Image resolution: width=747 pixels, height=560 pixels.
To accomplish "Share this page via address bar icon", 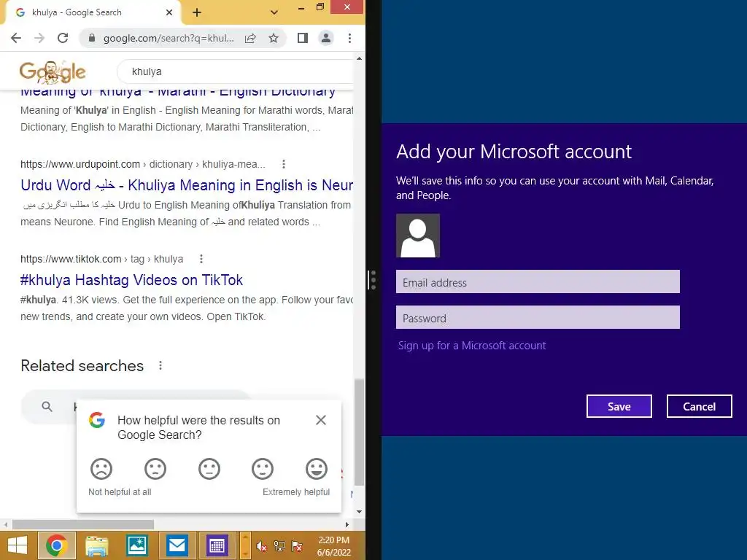I will (x=251, y=38).
